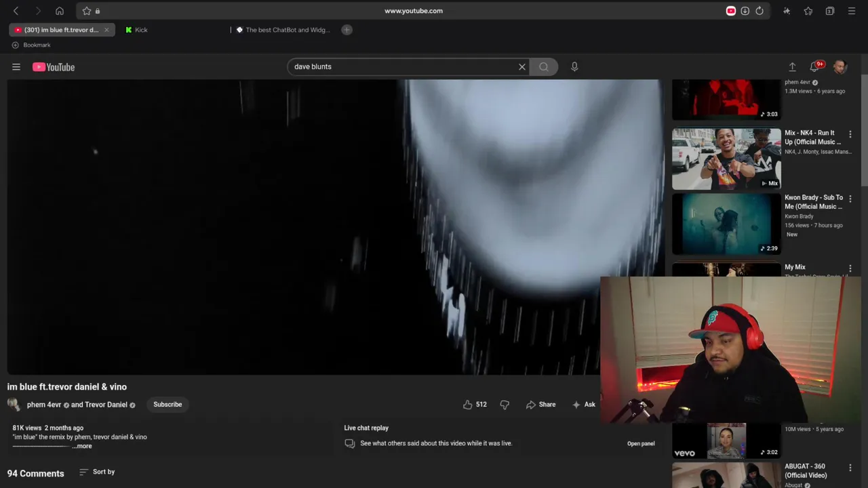
Task: Click the My Mix title
Action: tap(795, 267)
